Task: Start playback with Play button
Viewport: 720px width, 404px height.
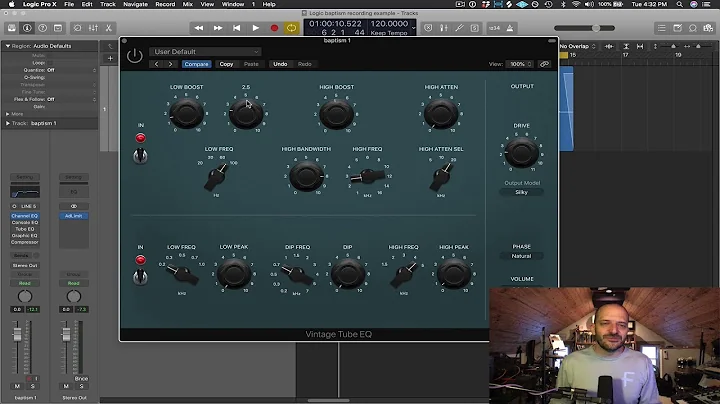Action: pyautogui.click(x=255, y=28)
